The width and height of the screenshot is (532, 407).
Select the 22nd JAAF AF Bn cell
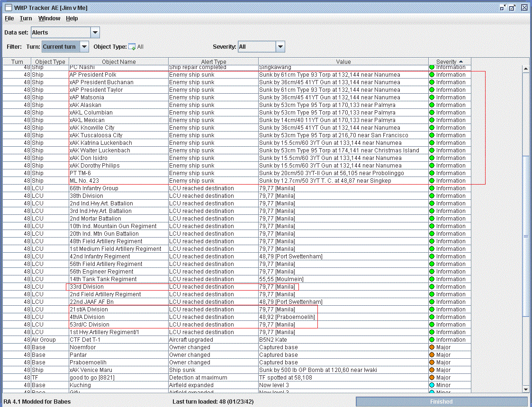(118, 302)
